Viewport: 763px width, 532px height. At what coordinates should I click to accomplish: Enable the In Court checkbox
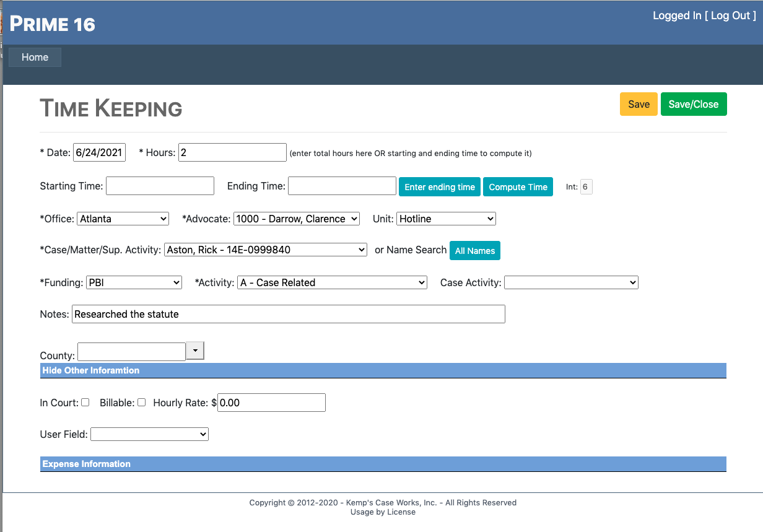click(x=85, y=403)
